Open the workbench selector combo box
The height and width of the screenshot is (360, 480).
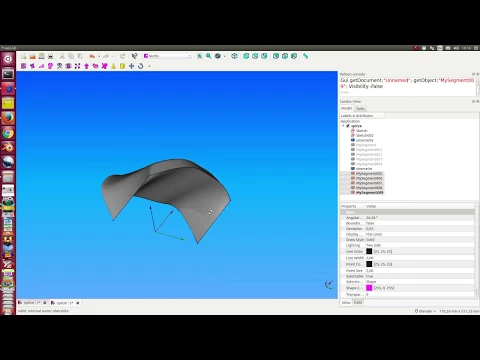tap(167, 56)
